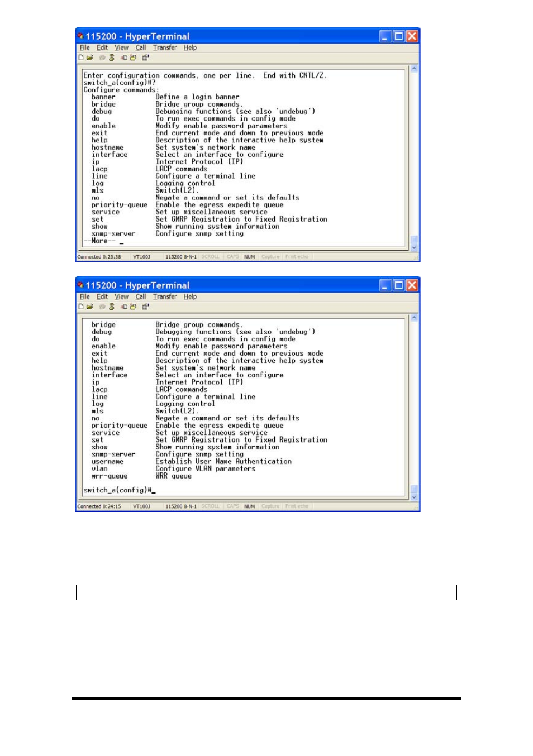
Task: Toggle the Print echo indicator
Action: (296, 256)
